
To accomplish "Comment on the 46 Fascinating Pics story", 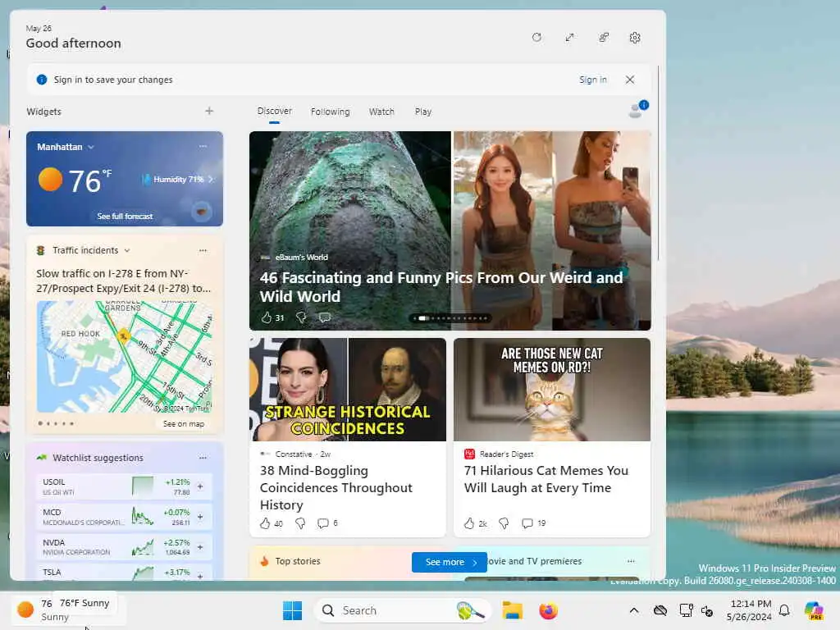I will [x=325, y=317].
